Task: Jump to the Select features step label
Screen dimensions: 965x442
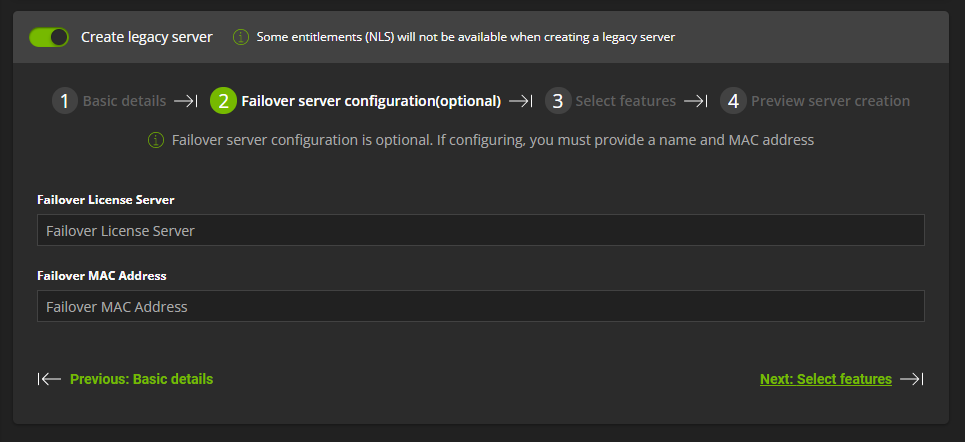Action: (625, 101)
